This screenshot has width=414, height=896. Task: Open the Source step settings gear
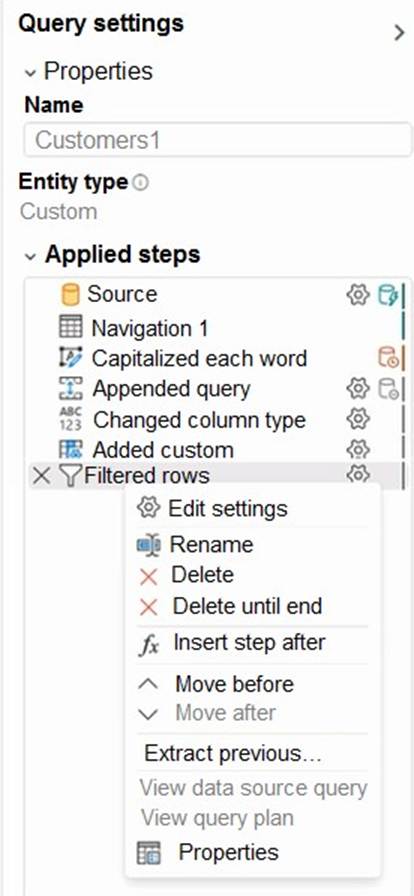(358, 295)
